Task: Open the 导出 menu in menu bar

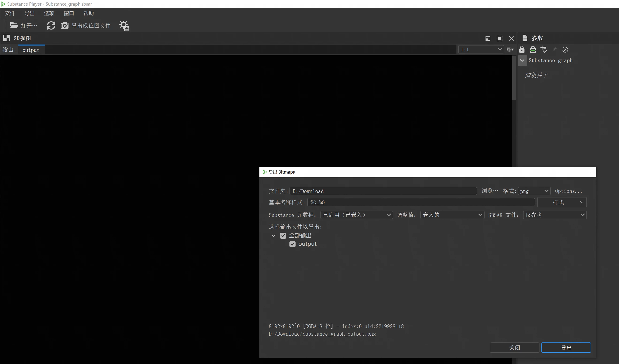Action: pyautogui.click(x=30, y=13)
